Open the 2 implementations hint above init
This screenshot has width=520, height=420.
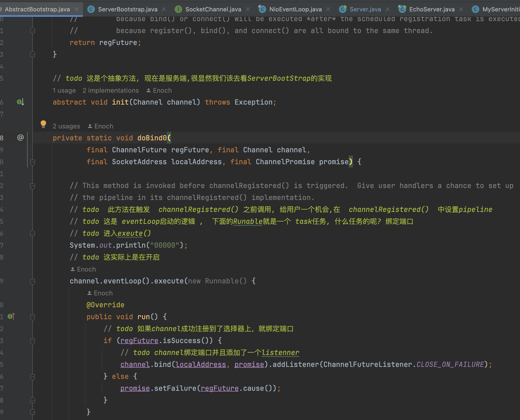[111, 91]
